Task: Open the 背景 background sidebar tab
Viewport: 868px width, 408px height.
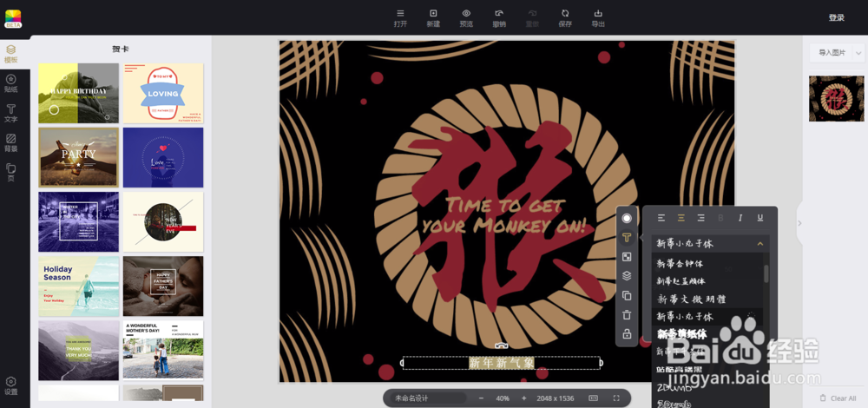Action: (x=11, y=143)
